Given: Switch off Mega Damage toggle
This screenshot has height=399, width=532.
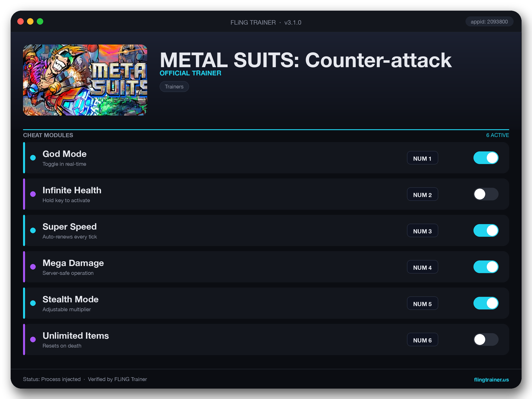Looking at the screenshot, I should tap(486, 267).
